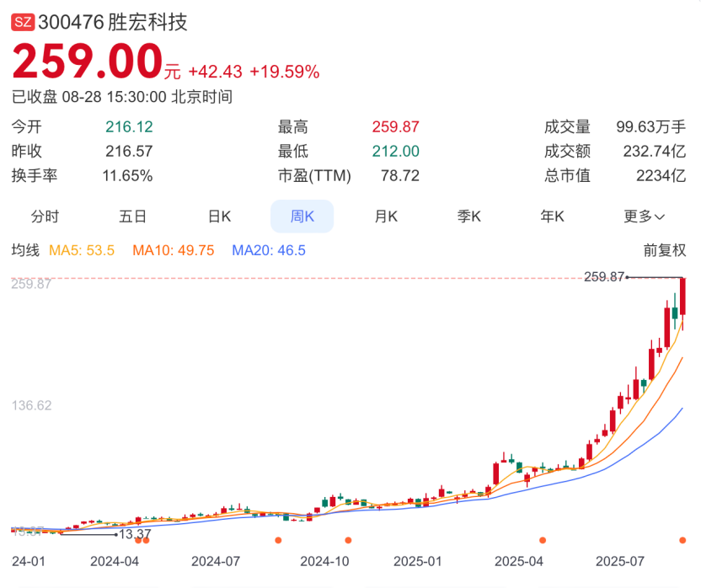Open the 月K chart tab
This screenshot has height=588, width=701.
coord(386,216)
